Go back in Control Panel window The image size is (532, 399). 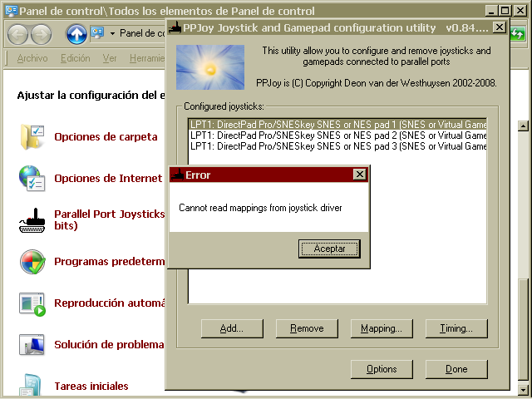click(x=17, y=34)
